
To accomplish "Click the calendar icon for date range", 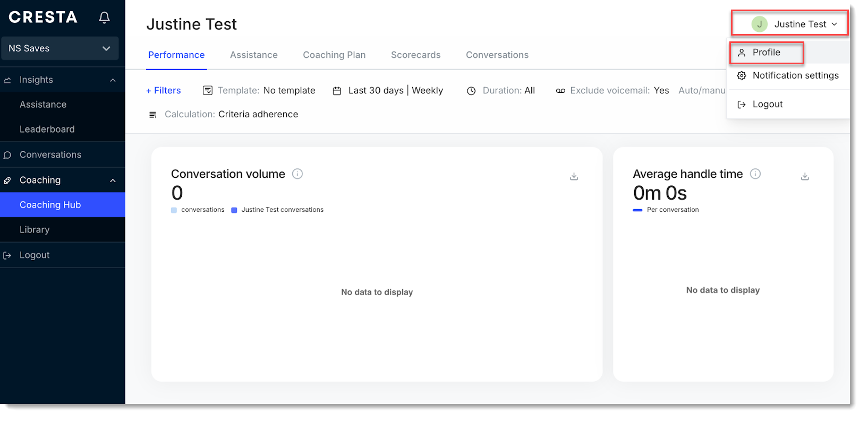I will (337, 91).
